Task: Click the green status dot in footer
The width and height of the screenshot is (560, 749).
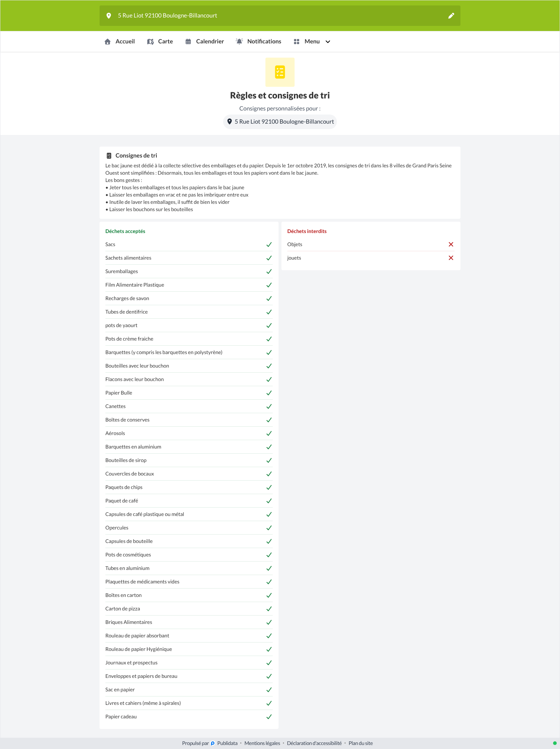Action: pos(555,743)
